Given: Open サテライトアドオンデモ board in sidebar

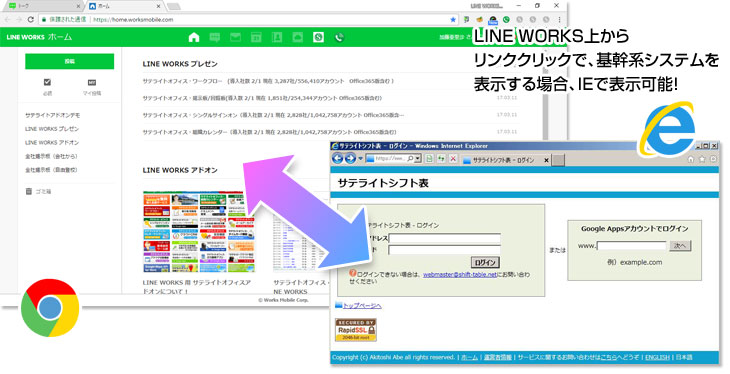Looking at the screenshot, I should coord(53,115).
